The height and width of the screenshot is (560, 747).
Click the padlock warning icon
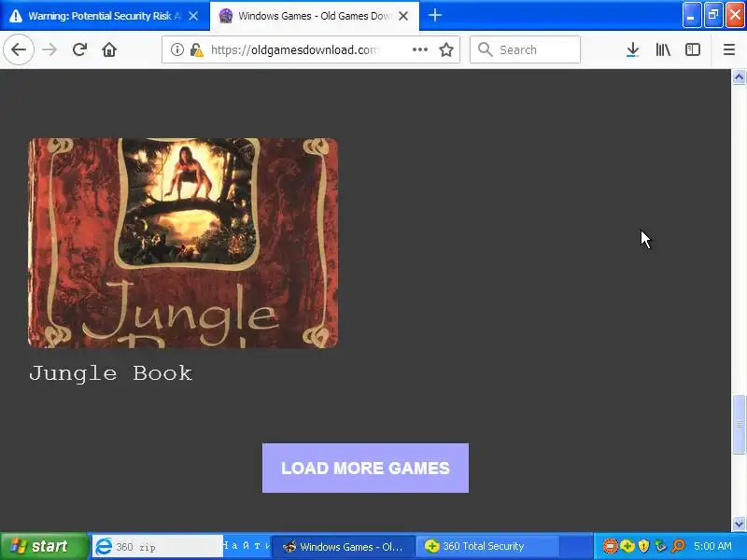(x=196, y=49)
